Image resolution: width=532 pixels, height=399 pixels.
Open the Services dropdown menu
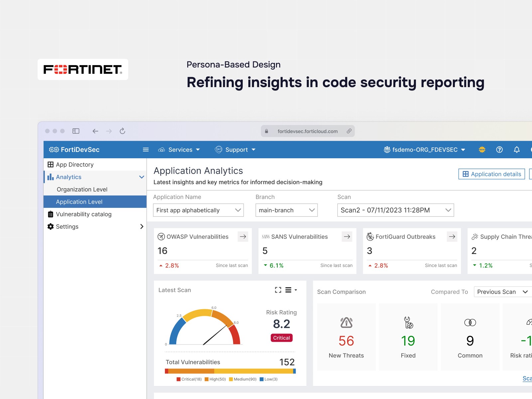[179, 150]
